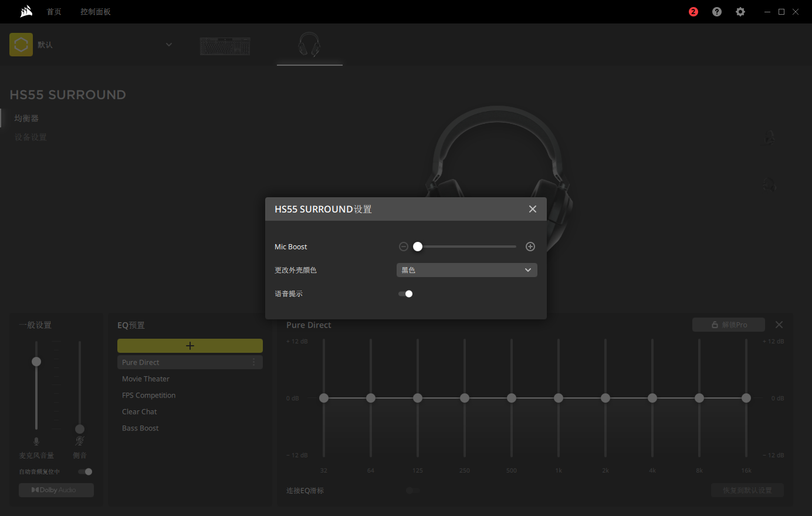Select the headset device tab icon
The width and height of the screenshot is (812, 516).
point(309,45)
